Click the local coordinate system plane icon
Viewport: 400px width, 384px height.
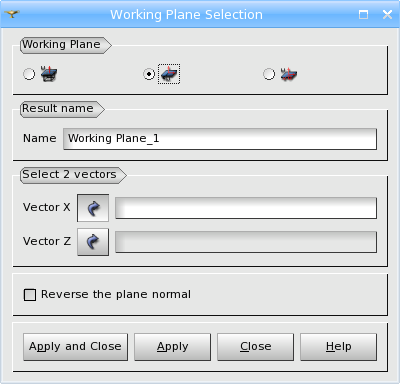pyautogui.click(x=289, y=74)
